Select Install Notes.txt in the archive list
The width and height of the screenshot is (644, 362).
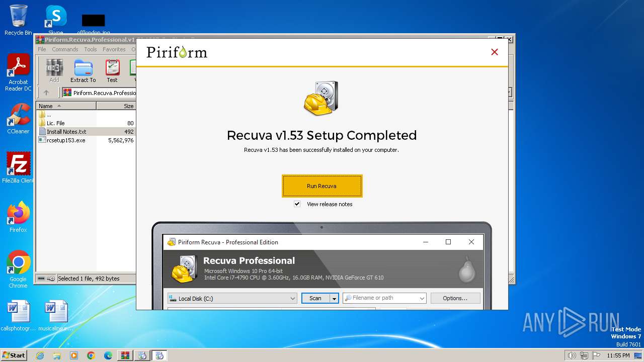[x=86, y=132]
